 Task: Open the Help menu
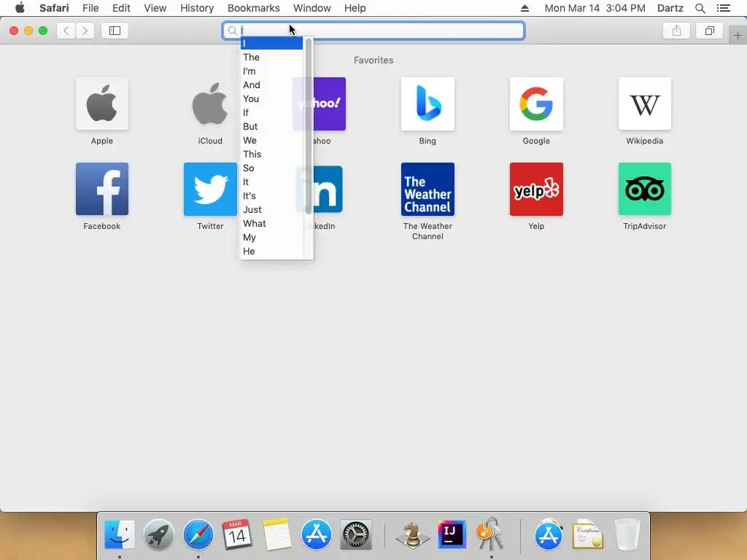pos(355,8)
